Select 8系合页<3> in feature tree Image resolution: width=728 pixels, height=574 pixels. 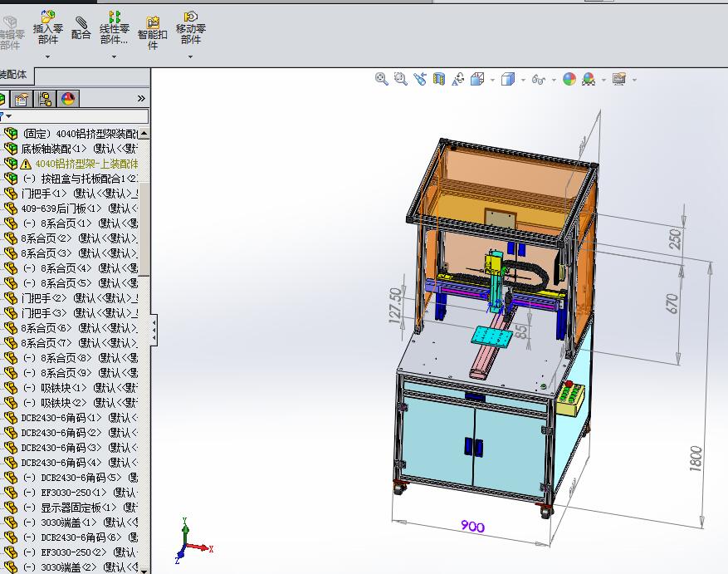71,253
